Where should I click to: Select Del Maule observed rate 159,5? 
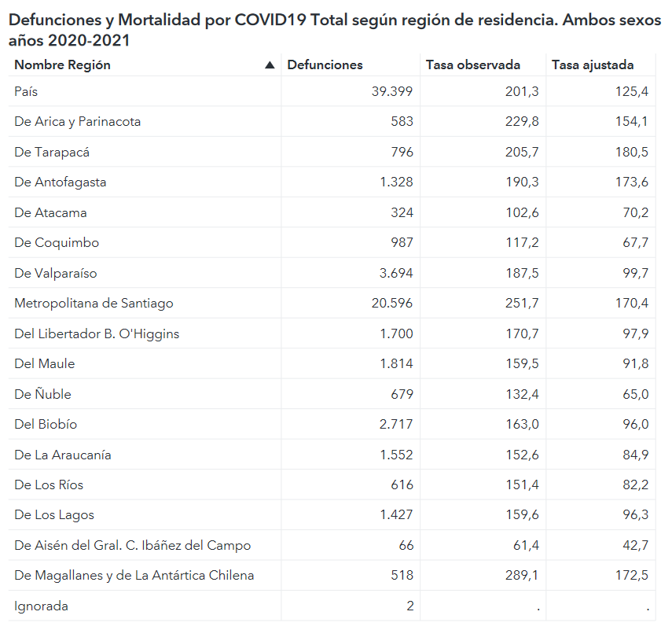(522, 364)
